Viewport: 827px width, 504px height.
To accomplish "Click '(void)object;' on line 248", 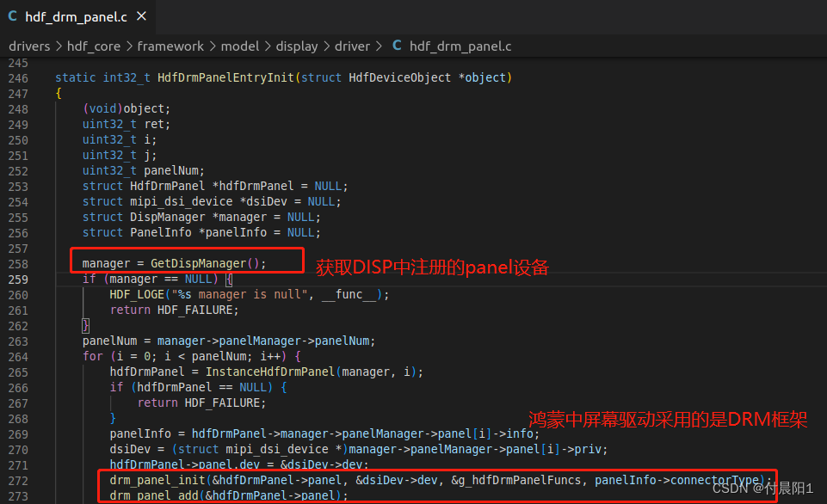I will [x=127, y=108].
